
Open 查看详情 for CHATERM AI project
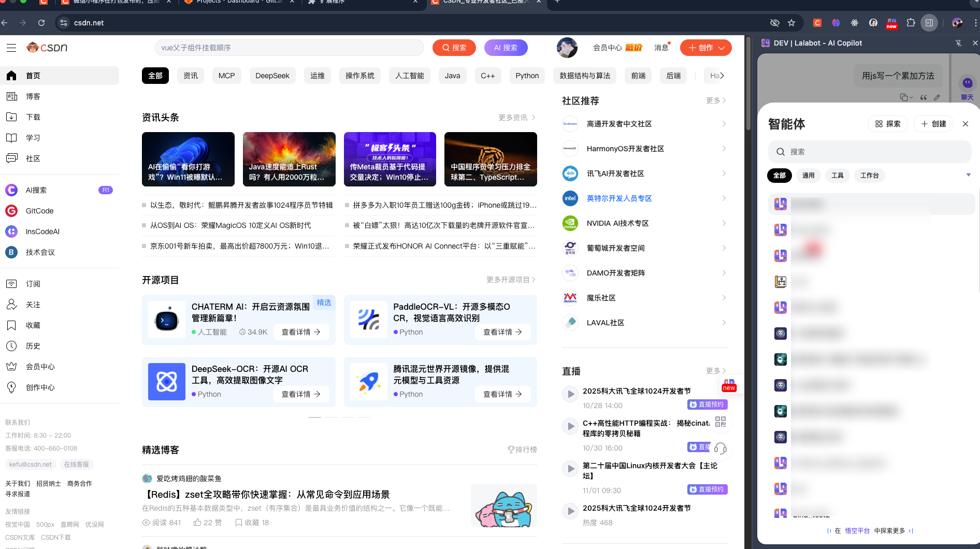pos(301,332)
